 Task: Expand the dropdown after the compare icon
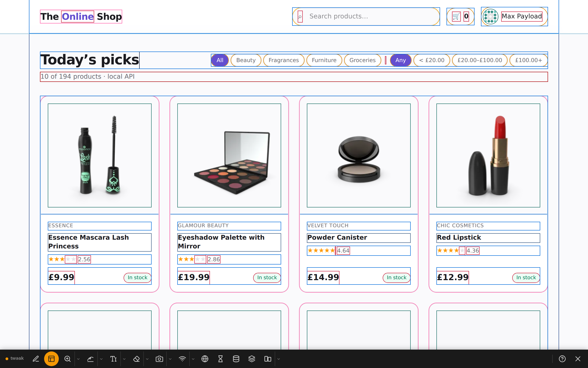[x=279, y=359]
